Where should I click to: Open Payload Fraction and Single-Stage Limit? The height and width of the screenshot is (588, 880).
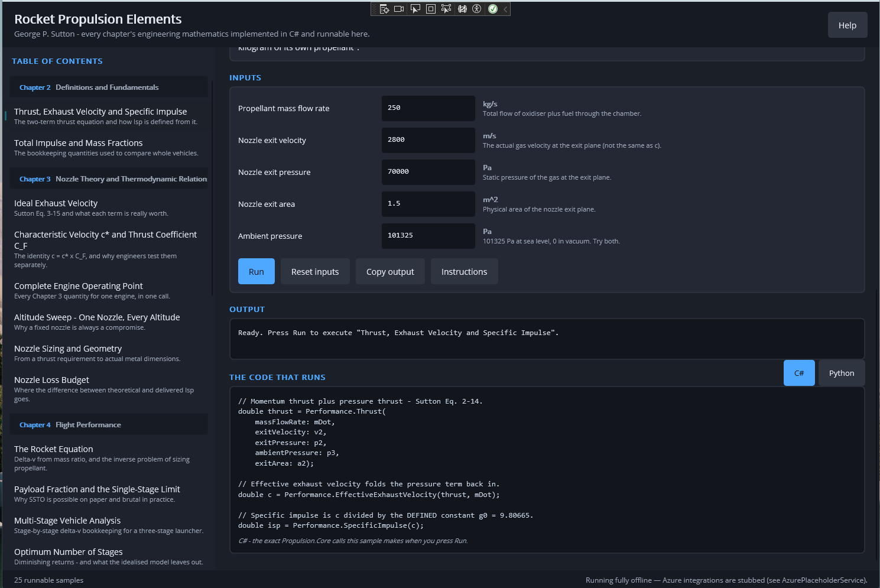[109, 493]
